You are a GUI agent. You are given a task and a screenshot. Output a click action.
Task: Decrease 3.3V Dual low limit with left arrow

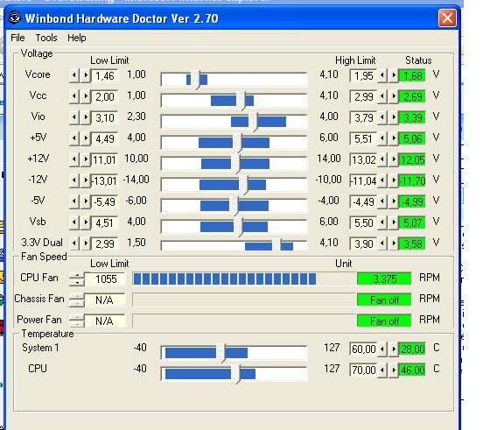point(73,243)
